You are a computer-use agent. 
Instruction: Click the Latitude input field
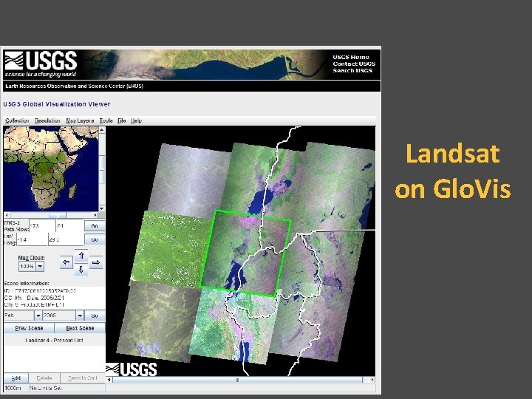pyautogui.click(x=32, y=239)
